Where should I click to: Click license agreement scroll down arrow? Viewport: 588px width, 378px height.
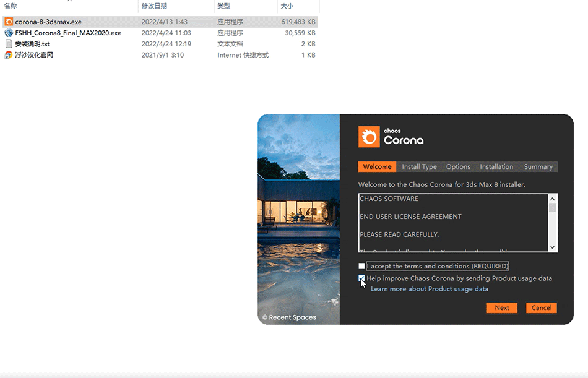tap(552, 247)
